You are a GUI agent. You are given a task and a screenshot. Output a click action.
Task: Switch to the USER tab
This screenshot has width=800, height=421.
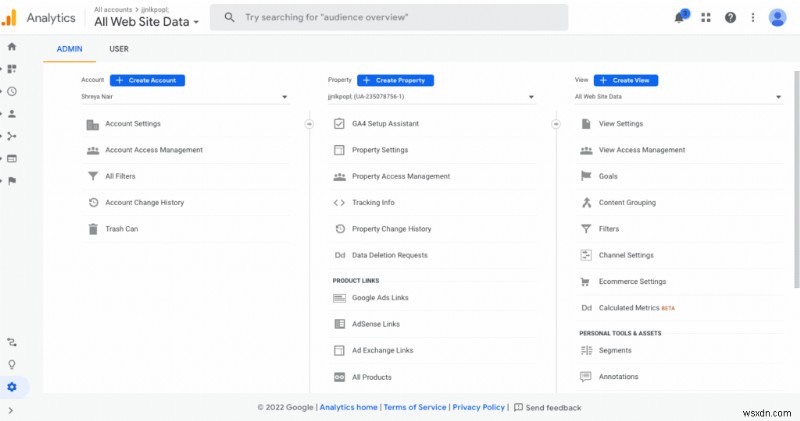tap(119, 49)
